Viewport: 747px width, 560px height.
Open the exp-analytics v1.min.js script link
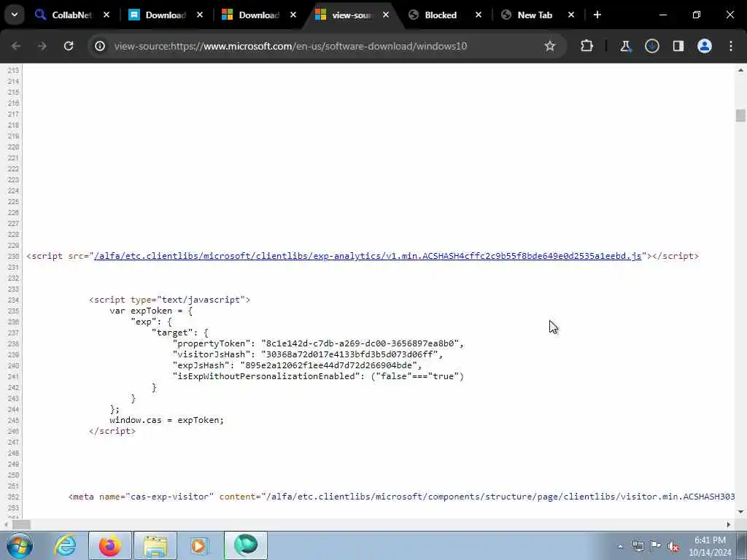click(x=368, y=256)
